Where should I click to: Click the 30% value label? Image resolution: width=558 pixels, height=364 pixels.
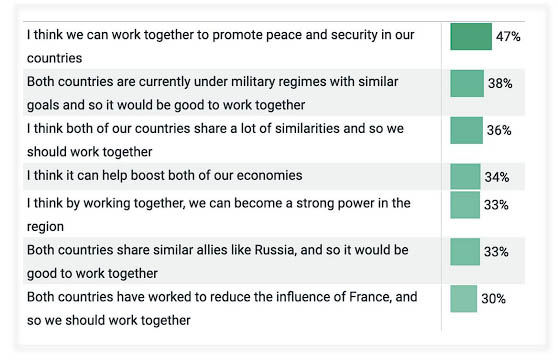pos(494,299)
